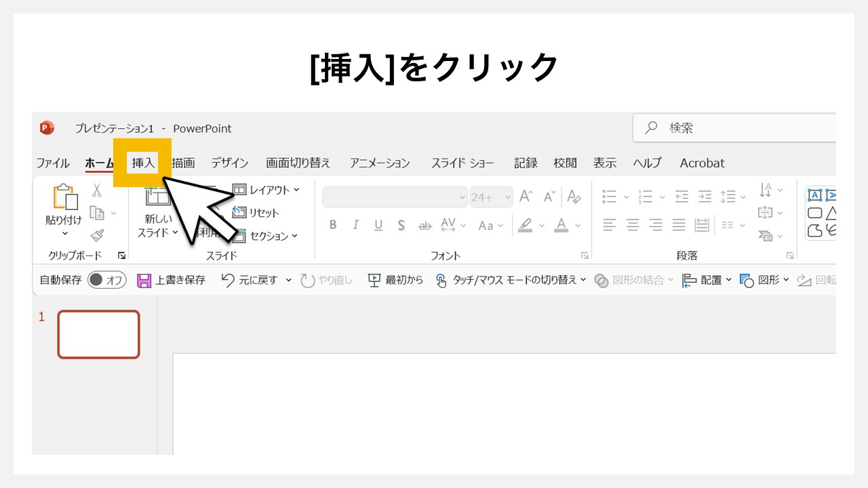Screen dimensions: 868x488
Task: Click the 元に戻す undo icon
Action: click(229, 280)
